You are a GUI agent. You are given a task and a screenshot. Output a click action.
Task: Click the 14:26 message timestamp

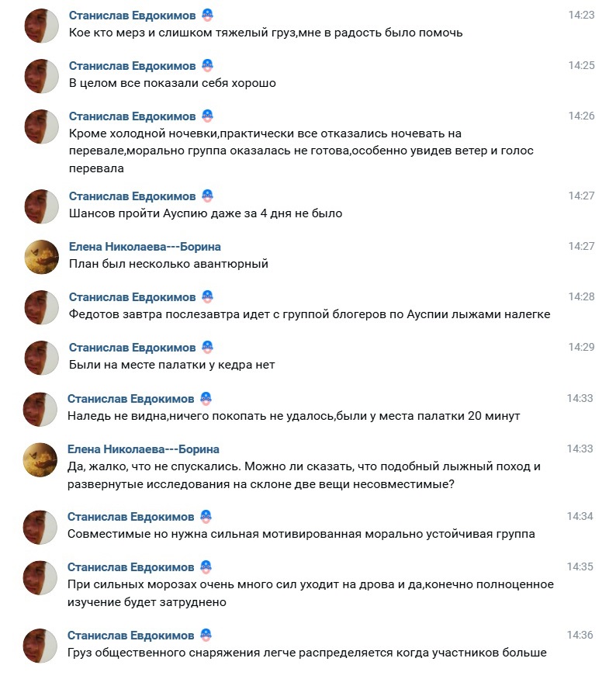(581, 116)
